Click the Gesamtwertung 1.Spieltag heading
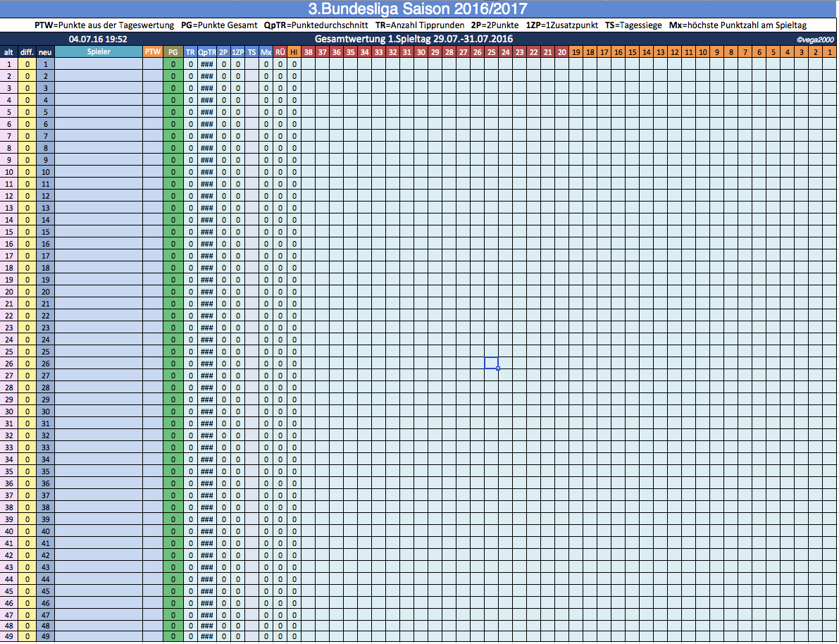 pos(414,39)
